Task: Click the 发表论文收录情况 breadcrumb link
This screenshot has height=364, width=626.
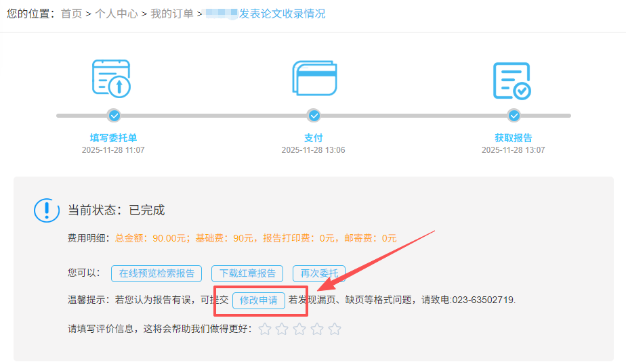Action: [282, 14]
